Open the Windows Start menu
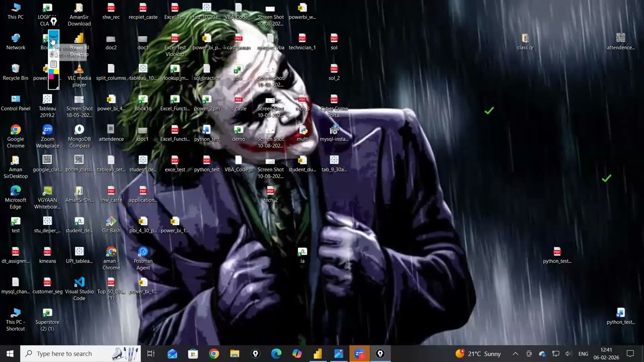644x362 pixels. point(10,353)
